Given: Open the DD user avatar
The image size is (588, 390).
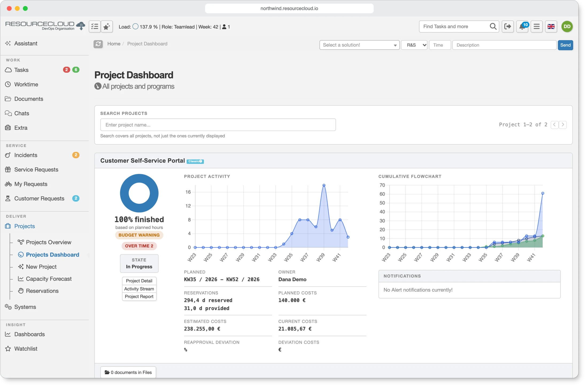Looking at the screenshot, I should pos(567,26).
